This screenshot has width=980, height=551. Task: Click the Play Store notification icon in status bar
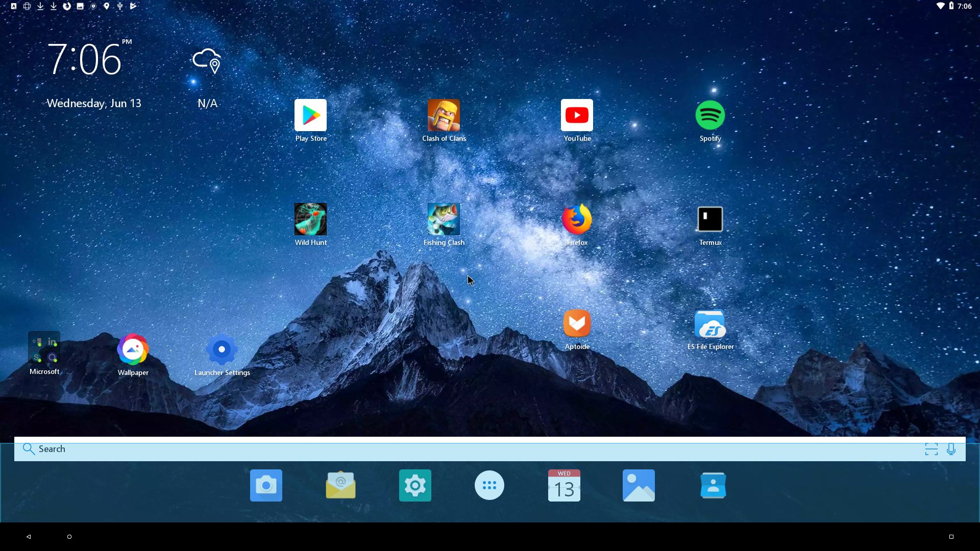(x=133, y=6)
